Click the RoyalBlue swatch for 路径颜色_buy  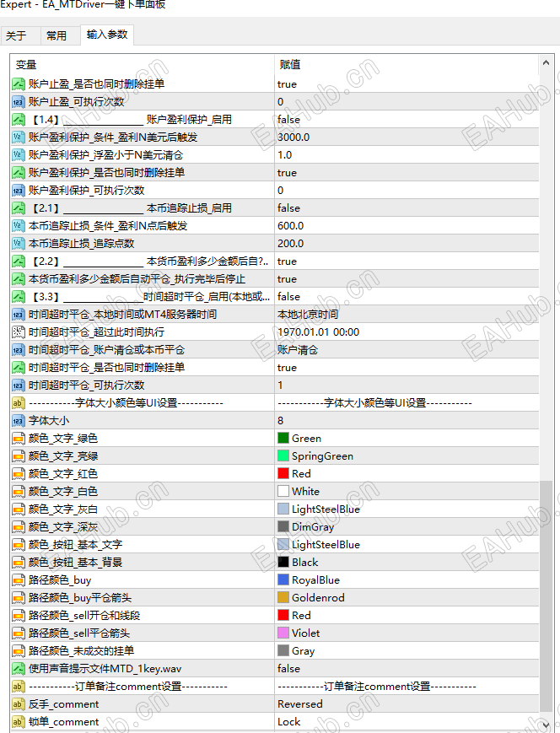[283, 579]
